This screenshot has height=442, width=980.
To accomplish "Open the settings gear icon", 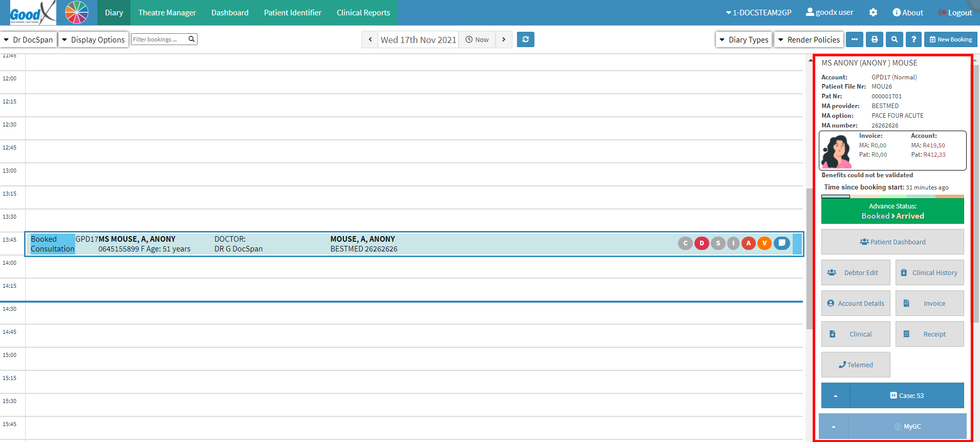I will 873,12.
